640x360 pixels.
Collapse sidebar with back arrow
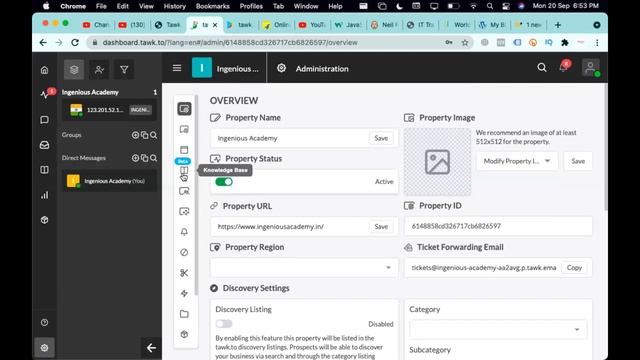(x=151, y=348)
